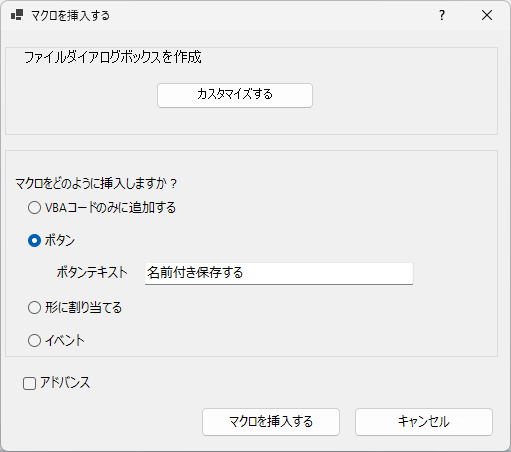Enable the アドバンス checkbox
Screen dimensions: 511x452
click(29, 383)
